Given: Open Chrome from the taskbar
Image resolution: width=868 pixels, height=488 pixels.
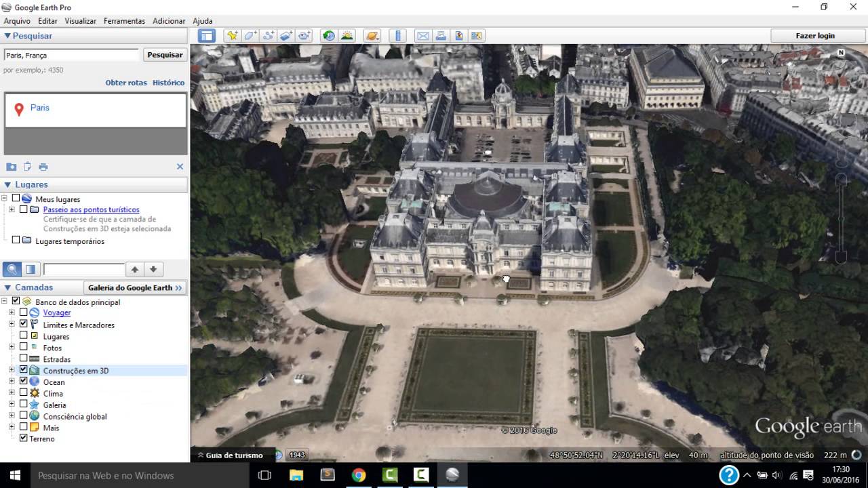Looking at the screenshot, I should coord(359,475).
